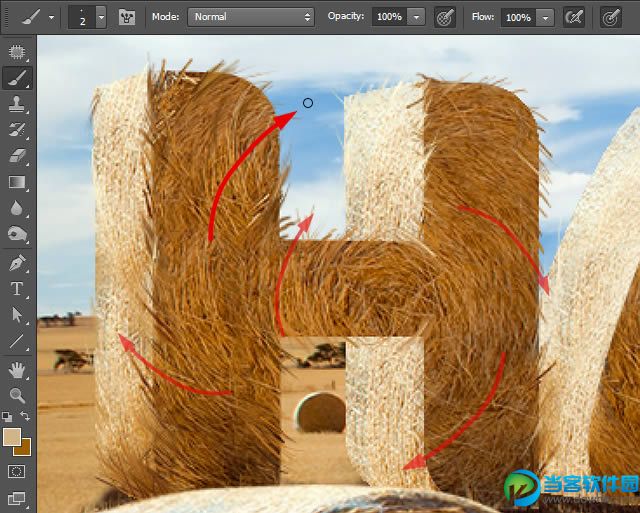Select the Brush tool in toolbox

point(18,78)
